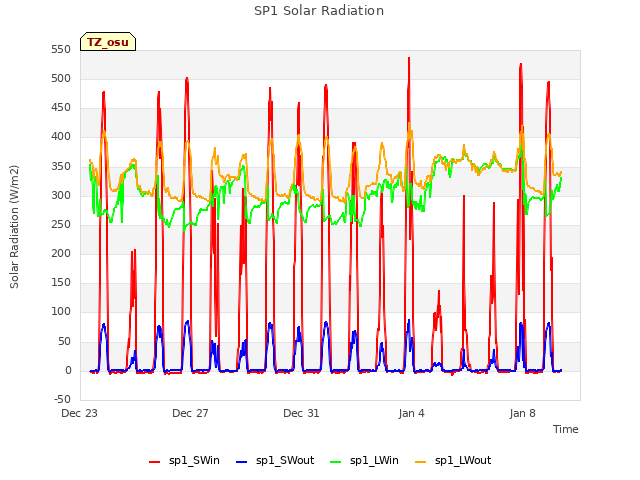This screenshot has height=480, width=640.
Task: Click the 100 y-axis tick label
Action: 61,311
